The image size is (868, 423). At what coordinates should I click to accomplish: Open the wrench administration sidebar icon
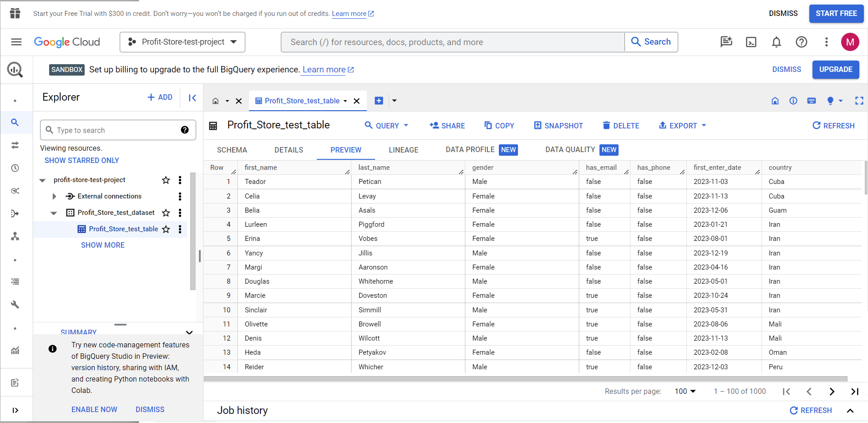click(x=15, y=305)
